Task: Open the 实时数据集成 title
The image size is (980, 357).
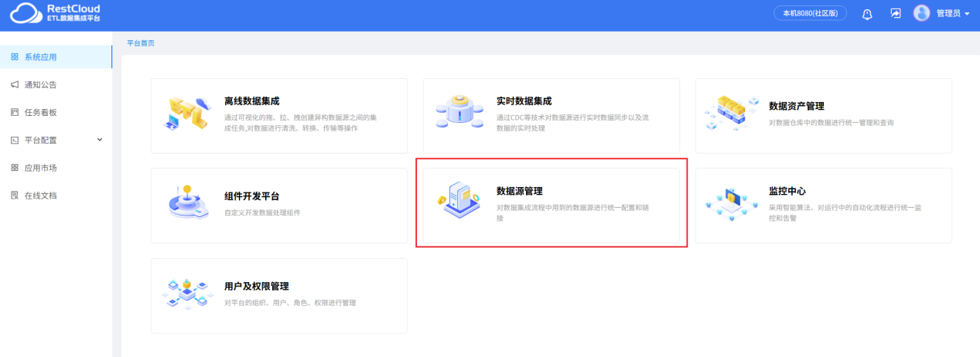Action: tap(524, 100)
